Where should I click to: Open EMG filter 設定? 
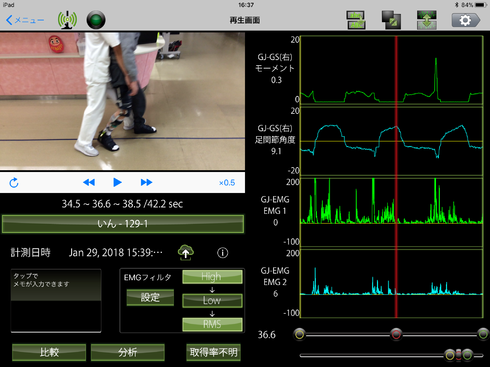[150, 297]
